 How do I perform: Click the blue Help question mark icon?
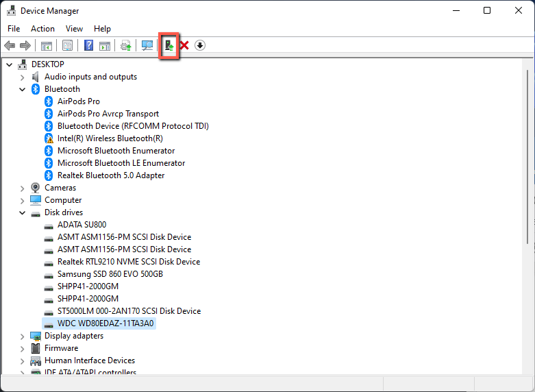tap(89, 45)
